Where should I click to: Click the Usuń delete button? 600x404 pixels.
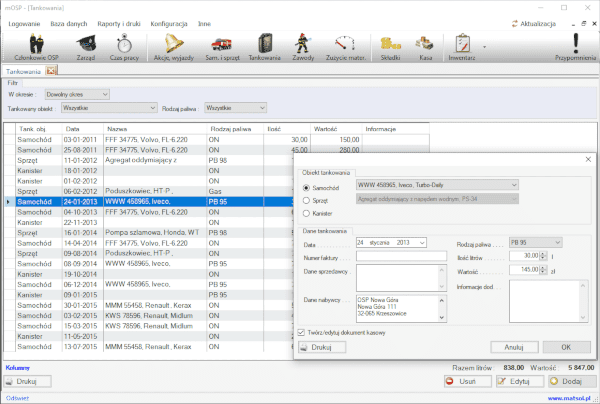click(468, 381)
